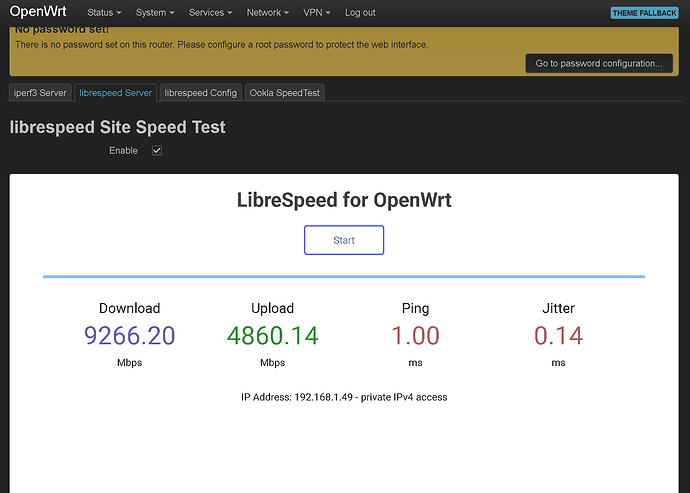Viewport: 690px width, 493px height.
Task: Open the librespeed Config tab
Action: click(201, 93)
